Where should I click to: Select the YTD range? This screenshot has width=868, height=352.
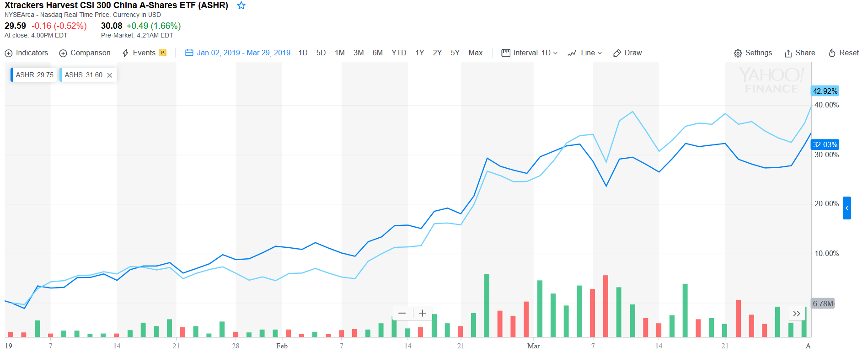[x=399, y=53]
